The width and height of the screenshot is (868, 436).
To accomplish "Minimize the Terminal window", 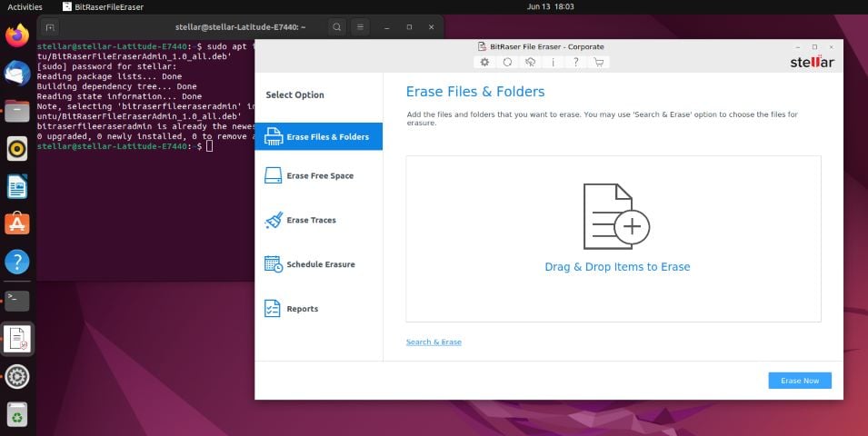I will click(387, 27).
